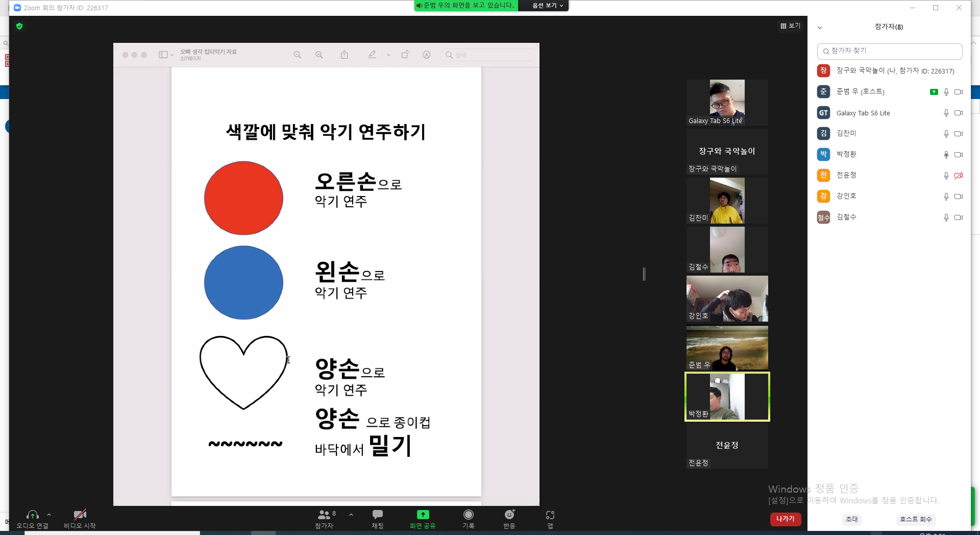Click 김찬미 video thumbnail
Screen dimensions: 980x535
tap(727, 200)
